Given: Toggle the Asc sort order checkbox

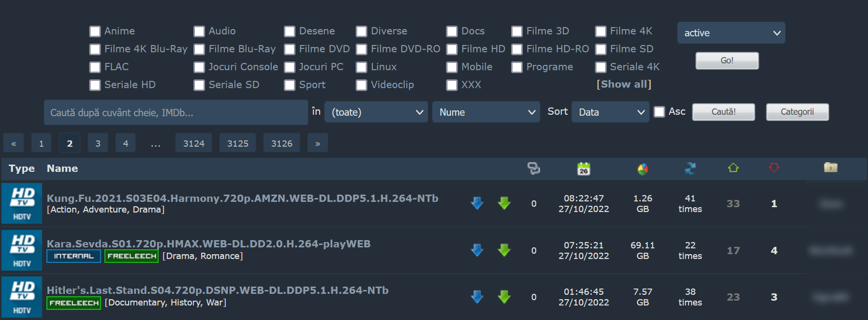Looking at the screenshot, I should click(x=659, y=112).
